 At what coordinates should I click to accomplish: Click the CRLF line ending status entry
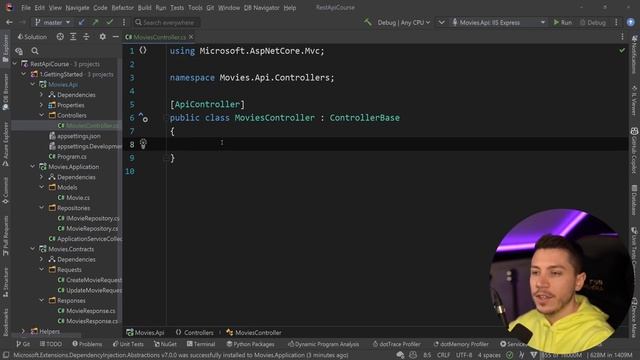[x=443, y=355]
